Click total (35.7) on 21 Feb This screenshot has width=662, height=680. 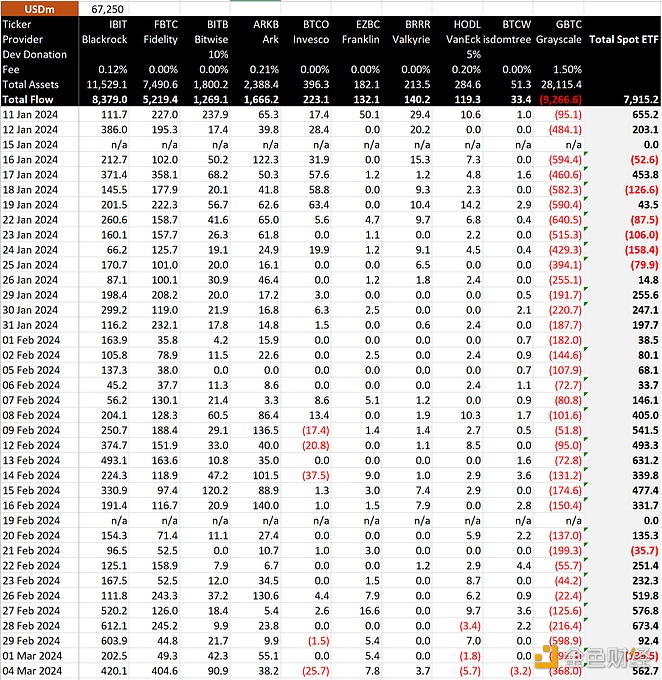click(x=644, y=551)
